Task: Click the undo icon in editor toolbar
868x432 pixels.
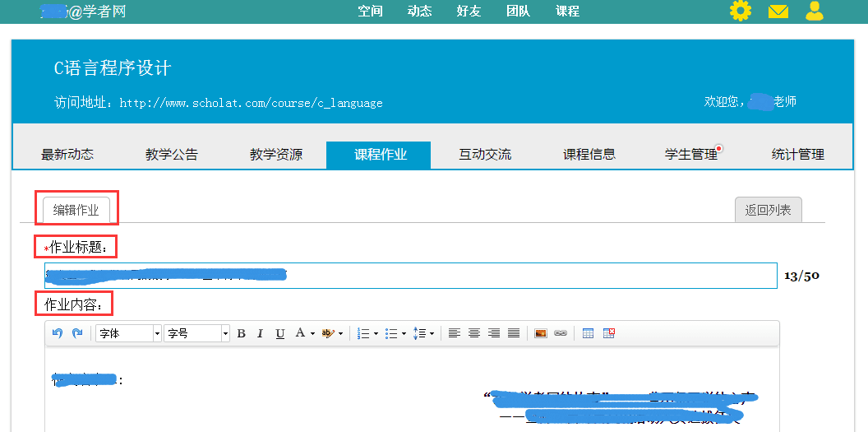Action: coord(57,333)
